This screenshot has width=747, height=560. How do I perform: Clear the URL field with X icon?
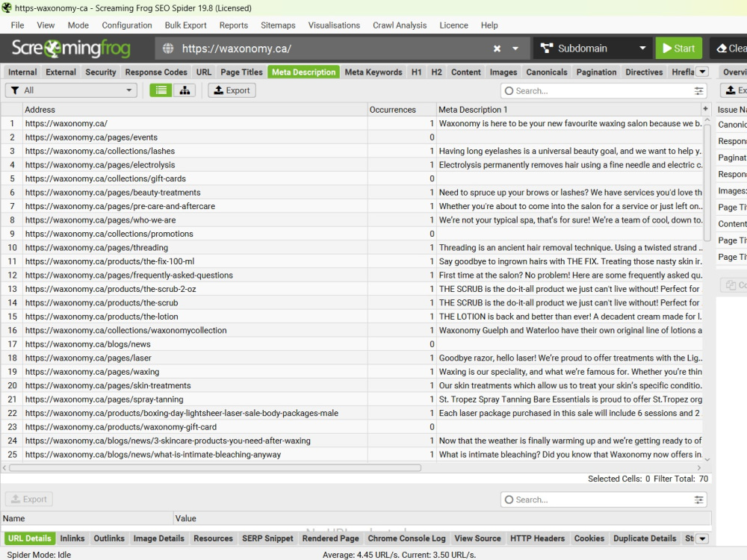(497, 49)
